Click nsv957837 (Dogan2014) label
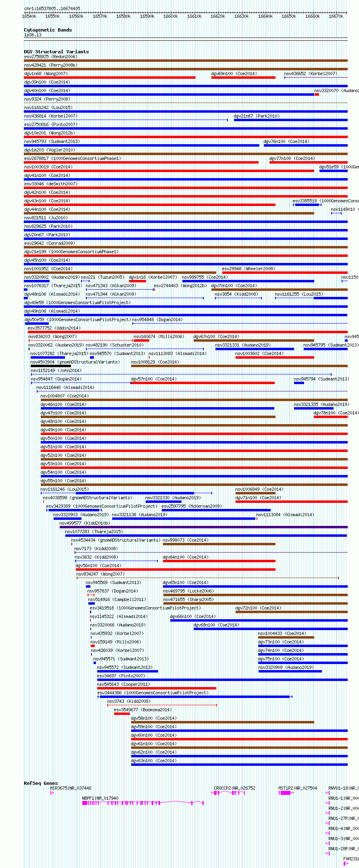 [x=113, y=591]
